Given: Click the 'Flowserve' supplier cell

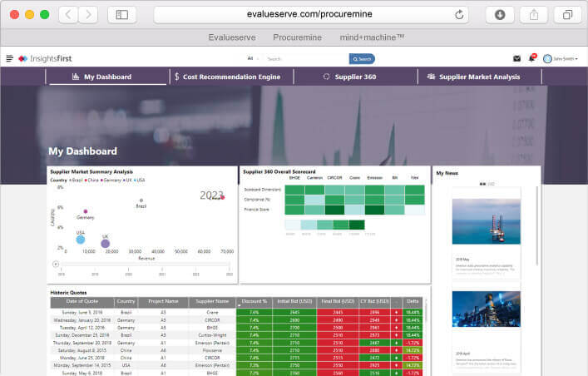Looking at the screenshot, I should click(x=212, y=350).
